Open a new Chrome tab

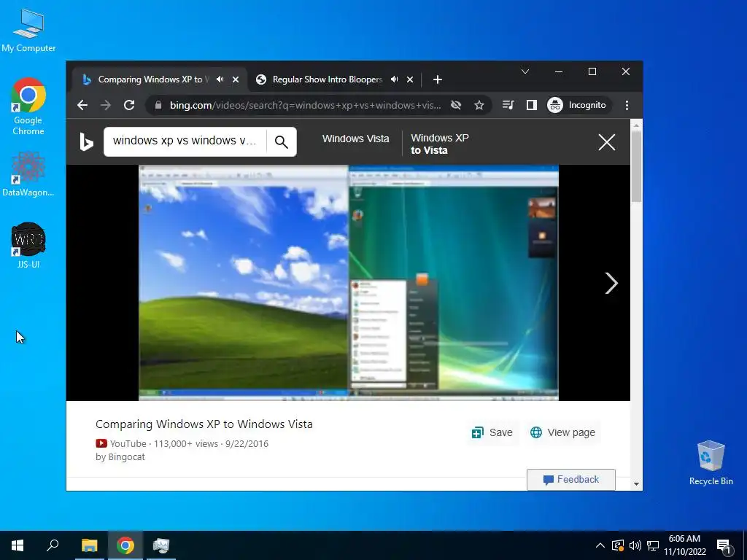(x=438, y=79)
